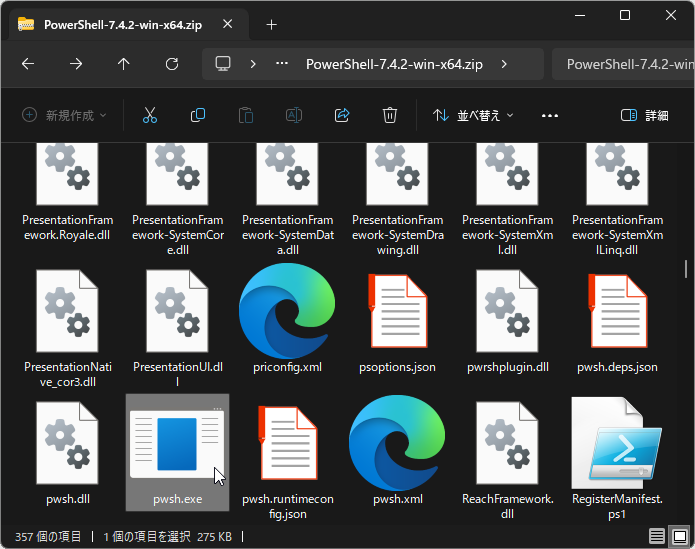The height and width of the screenshot is (549, 695).
Task: Select PresentationFramework-SystemData.dll file
Action: click(x=287, y=199)
